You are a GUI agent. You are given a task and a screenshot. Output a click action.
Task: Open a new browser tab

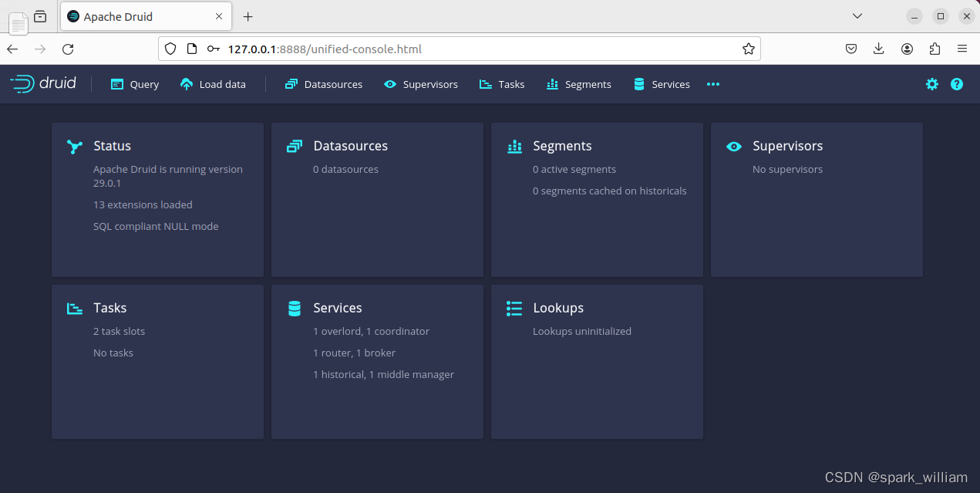click(x=248, y=16)
